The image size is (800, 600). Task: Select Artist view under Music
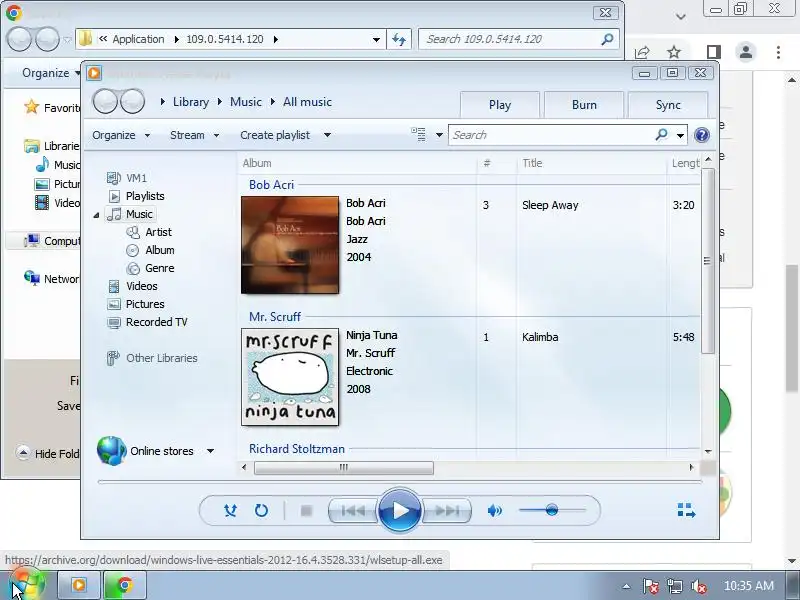click(158, 232)
